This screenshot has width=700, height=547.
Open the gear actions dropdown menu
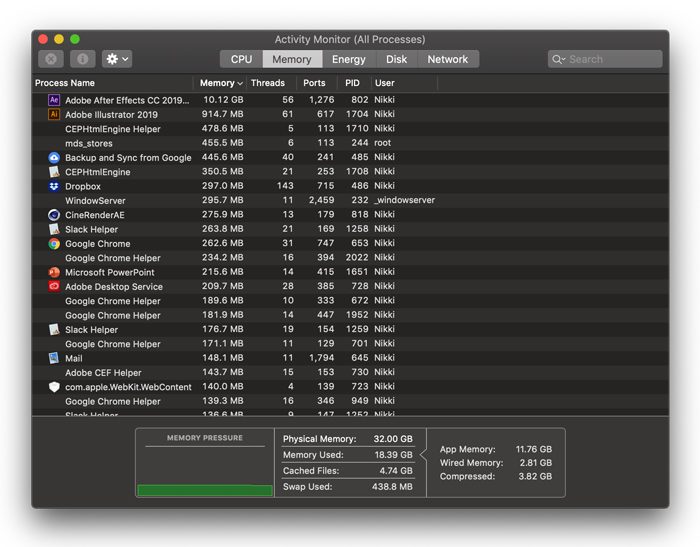click(117, 59)
